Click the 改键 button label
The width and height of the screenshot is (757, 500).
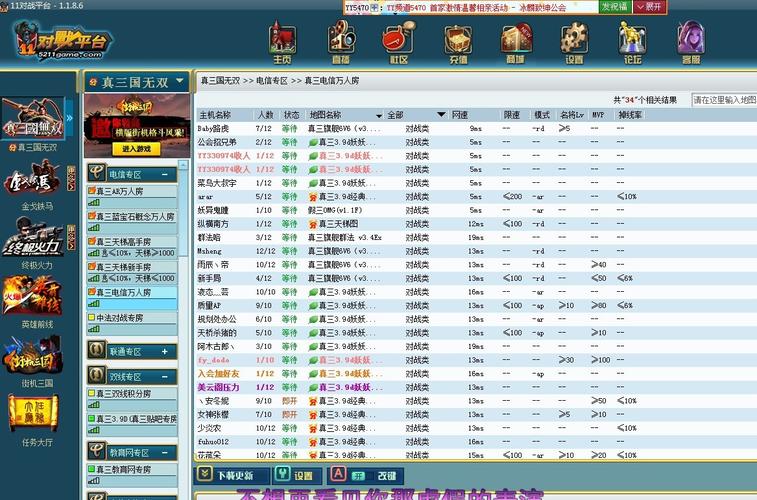coord(387,476)
